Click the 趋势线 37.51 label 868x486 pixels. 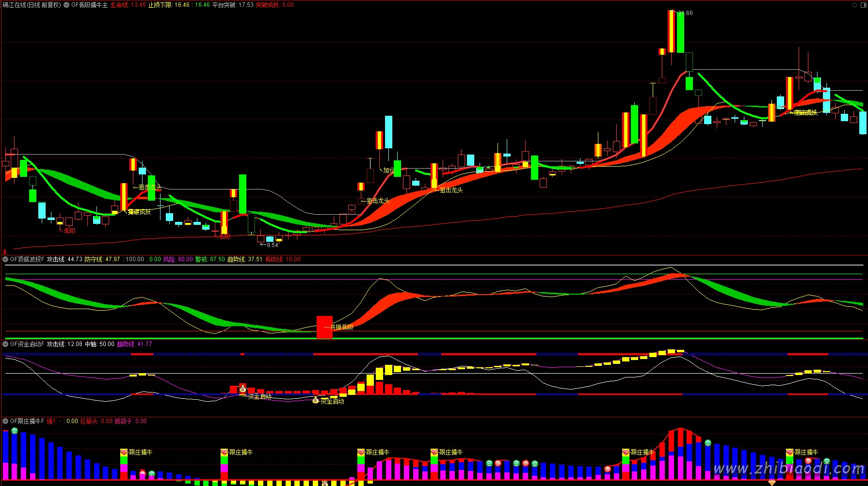tap(245, 259)
